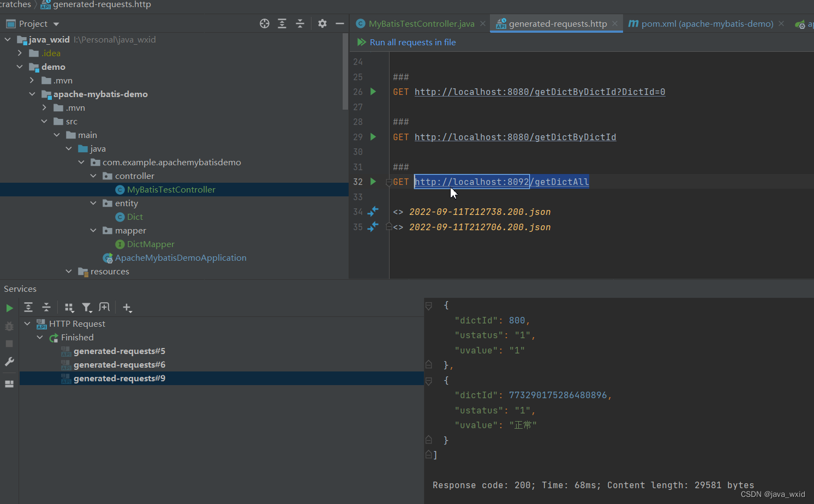Screen dimensions: 814x504
Task: Collapse all in Services toolbar
Action: coord(46,308)
